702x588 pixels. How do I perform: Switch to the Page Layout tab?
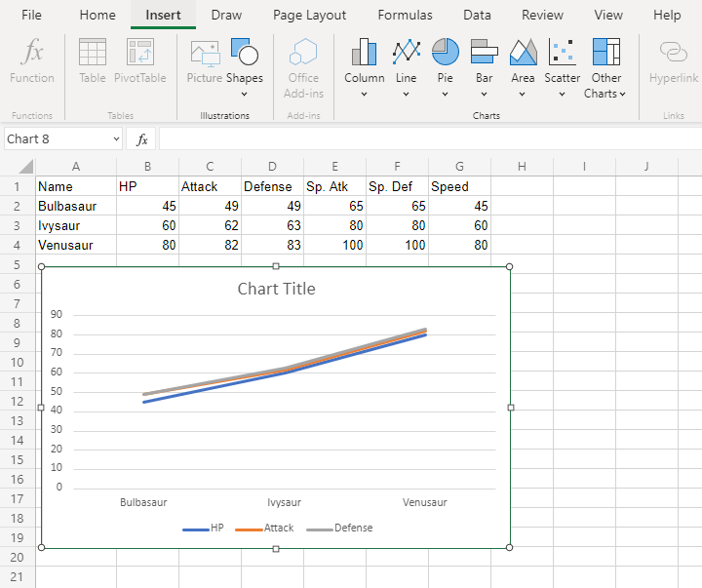(309, 15)
